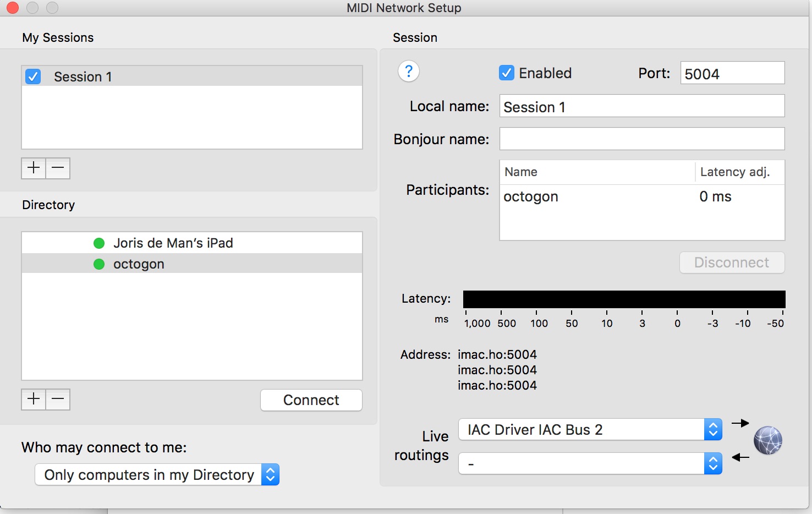The width and height of the screenshot is (812, 514).
Task: Click green status dot beside octogon
Action: 99,264
